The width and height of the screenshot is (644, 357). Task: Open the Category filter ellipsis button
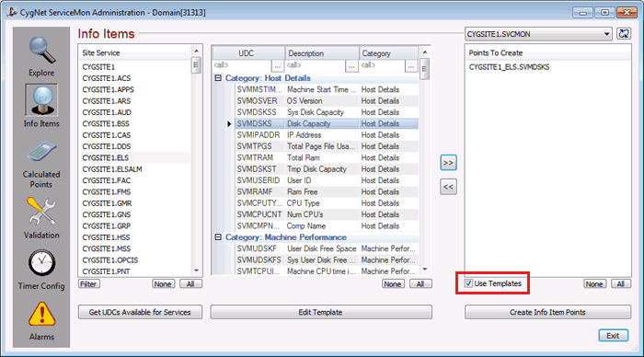[411, 65]
